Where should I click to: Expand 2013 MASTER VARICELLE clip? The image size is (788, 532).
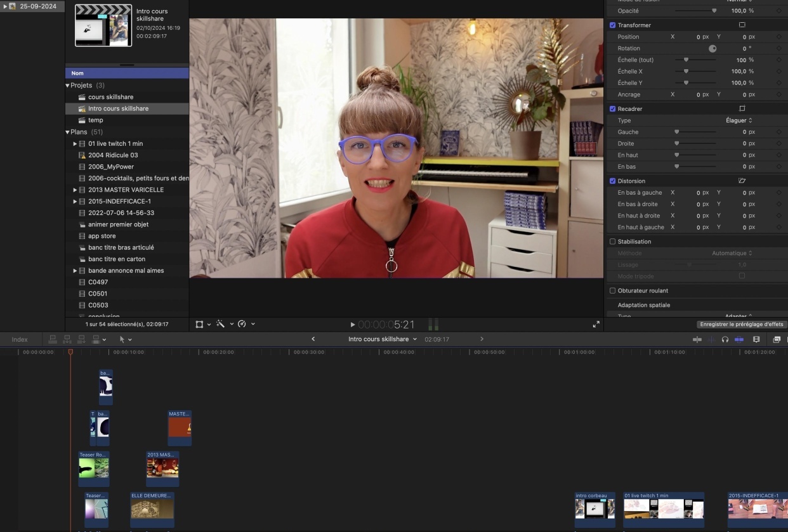75,190
